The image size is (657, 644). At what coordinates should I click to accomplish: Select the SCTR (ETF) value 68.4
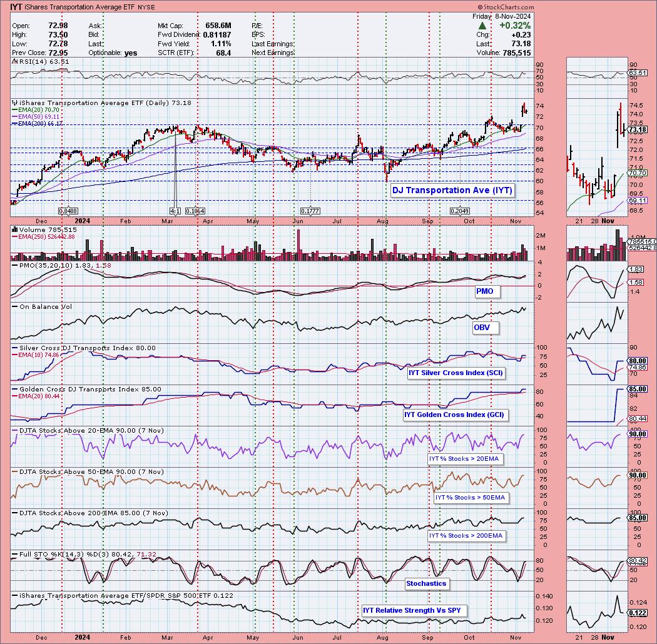[223, 53]
